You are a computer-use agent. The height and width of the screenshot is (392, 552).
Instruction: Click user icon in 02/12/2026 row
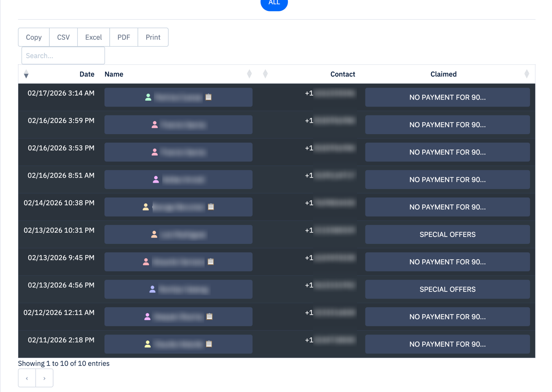pos(147,317)
